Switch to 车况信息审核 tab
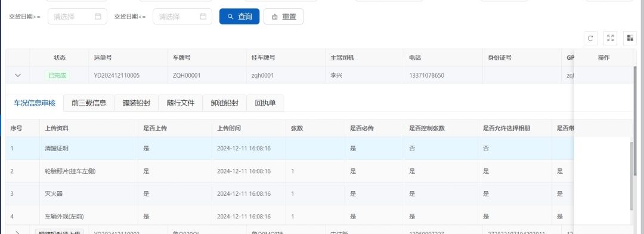The image size is (644, 234). click(x=35, y=103)
